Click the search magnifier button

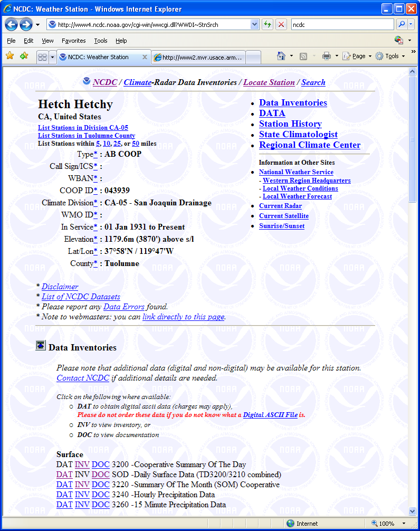pyautogui.click(x=402, y=25)
